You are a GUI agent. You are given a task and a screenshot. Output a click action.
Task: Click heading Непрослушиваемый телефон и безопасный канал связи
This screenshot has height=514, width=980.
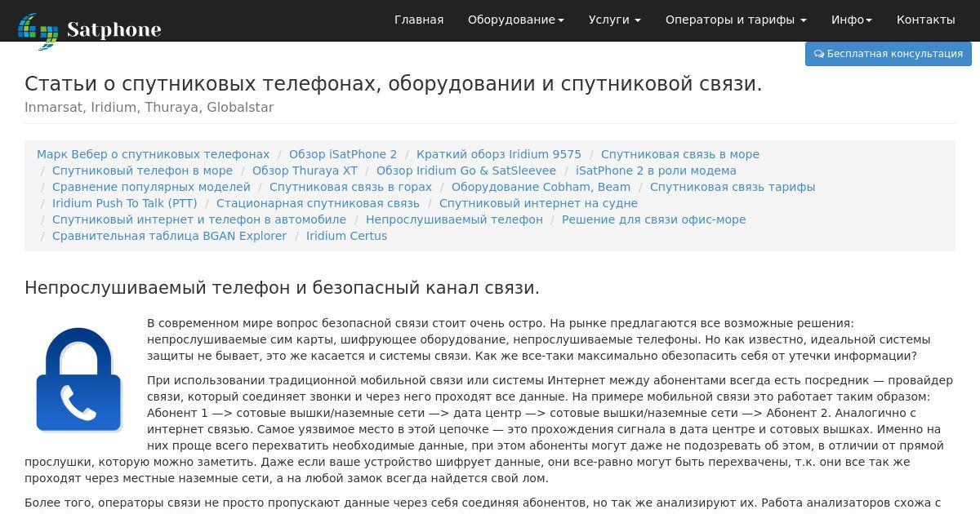(282, 288)
